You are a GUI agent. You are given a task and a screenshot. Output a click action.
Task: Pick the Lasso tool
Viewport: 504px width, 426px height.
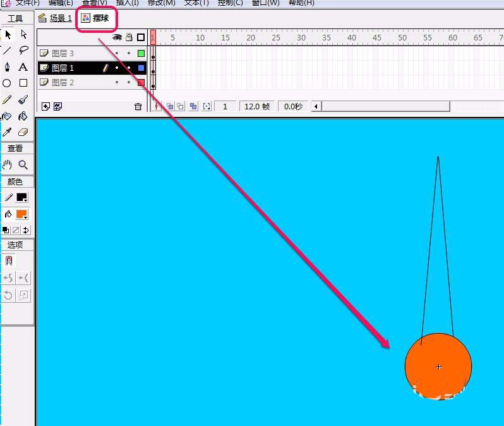coord(23,51)
